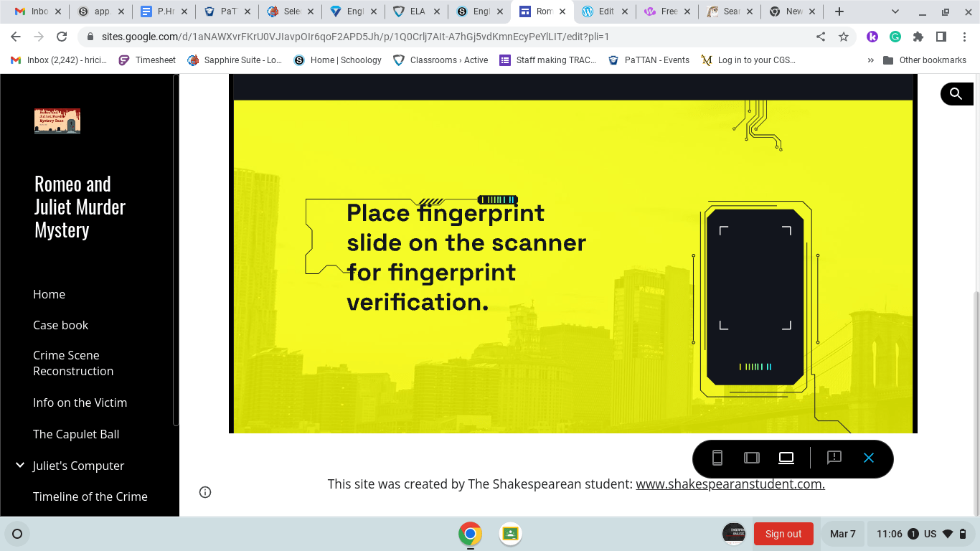Image resolution: width=980 pixels, height=551 pixels.
Task: Open the site search magnifier icon
Action: pos(956,94)
